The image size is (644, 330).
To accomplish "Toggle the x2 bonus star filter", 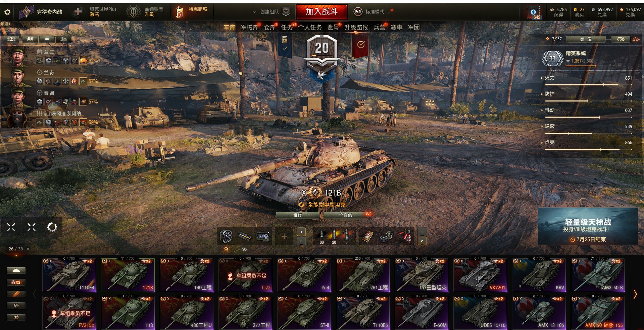I will coord(16,282).
